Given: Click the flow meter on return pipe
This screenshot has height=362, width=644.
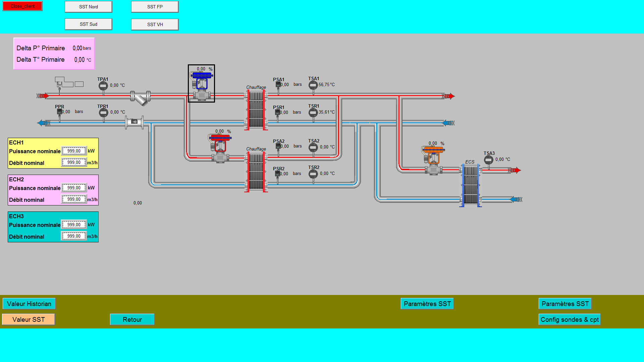Looking at the screenshot, I should pos(134,122).
